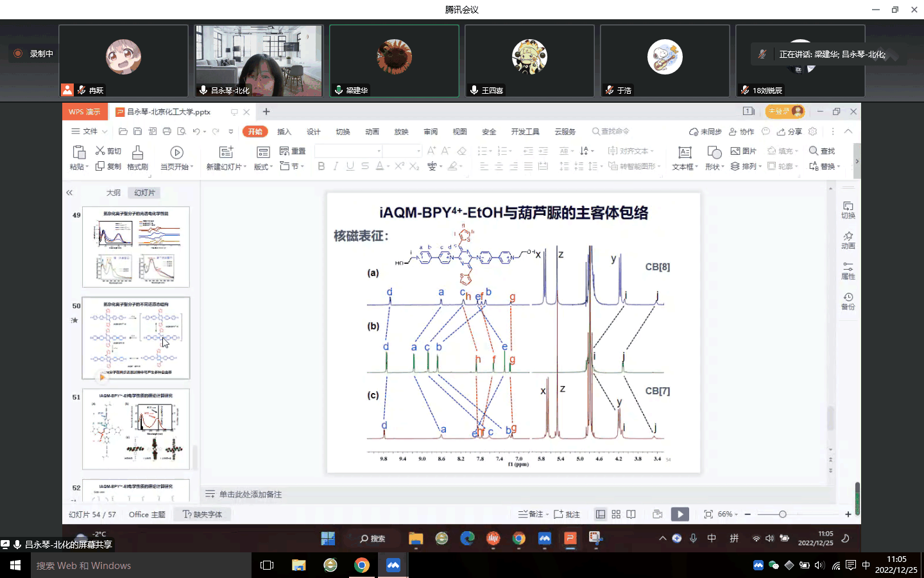
Task: Open the 形状 shapes dropdown
Action: 714,156
